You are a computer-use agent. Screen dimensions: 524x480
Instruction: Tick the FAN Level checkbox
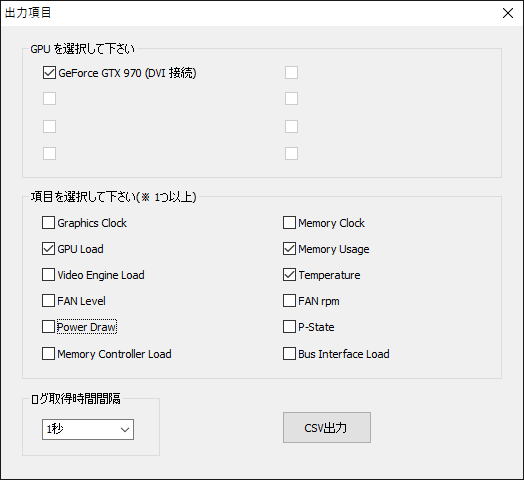tap(48, 301)
